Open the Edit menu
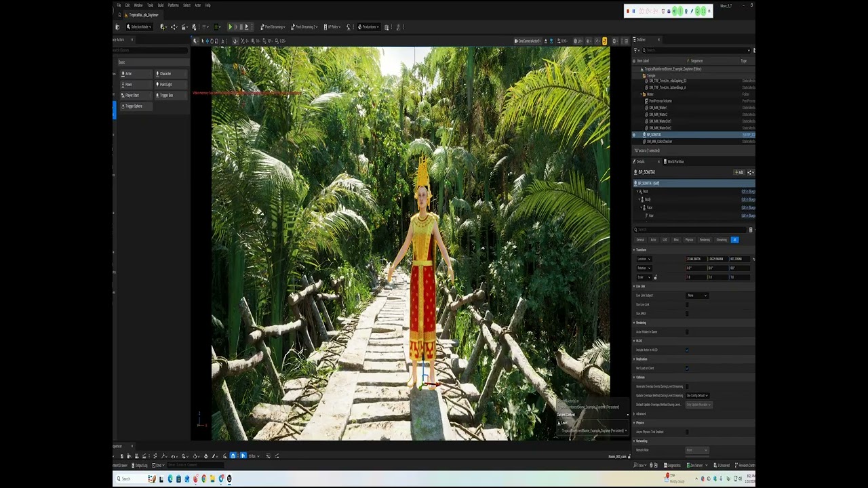 127,5
